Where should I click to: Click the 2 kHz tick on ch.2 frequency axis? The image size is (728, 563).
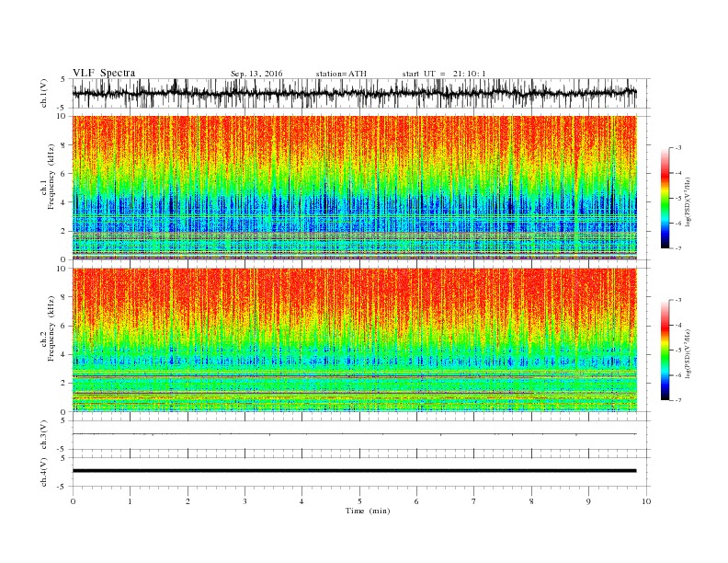pyautogui.click(x=65, y=384)
